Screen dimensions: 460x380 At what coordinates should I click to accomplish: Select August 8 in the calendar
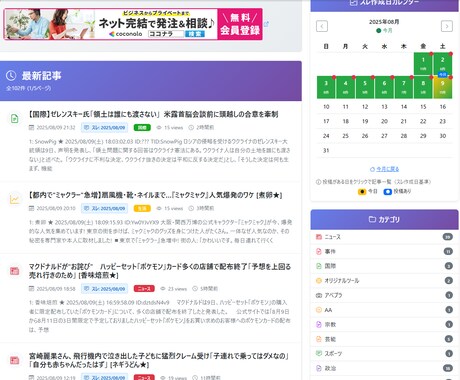pyautogui.click(x=423, y=87)
